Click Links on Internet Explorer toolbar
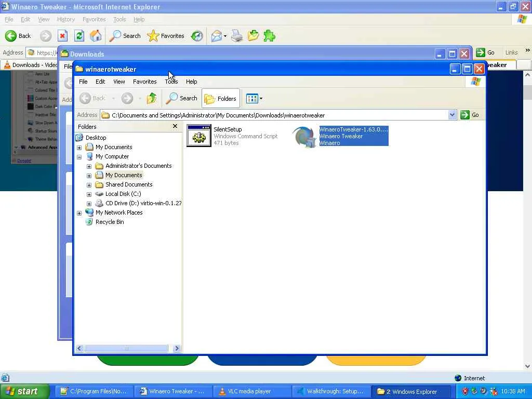The image size is (532, 399). click(511, 52)
